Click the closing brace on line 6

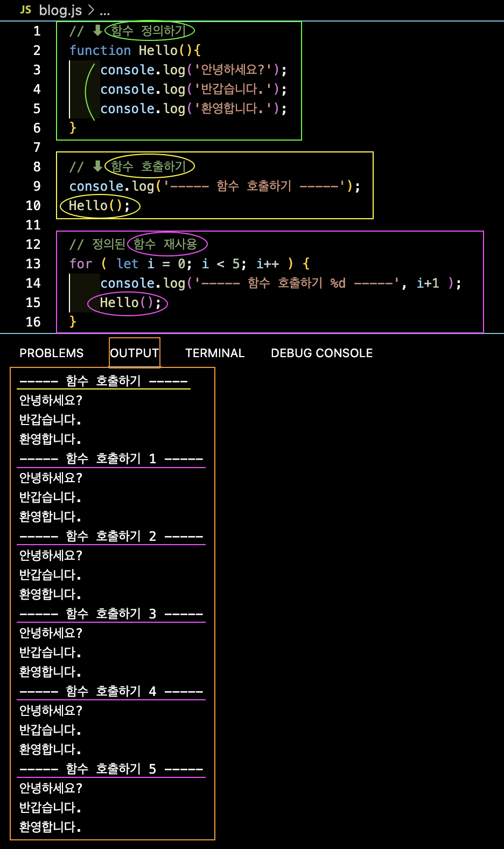pyautogui.click(x=73, y=128)
